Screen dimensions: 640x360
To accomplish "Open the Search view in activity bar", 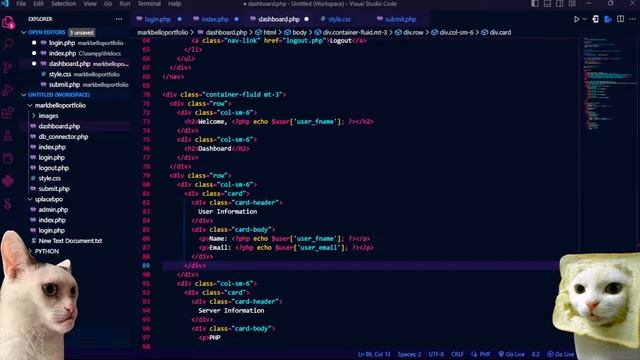I will click(x=8, y=44).
